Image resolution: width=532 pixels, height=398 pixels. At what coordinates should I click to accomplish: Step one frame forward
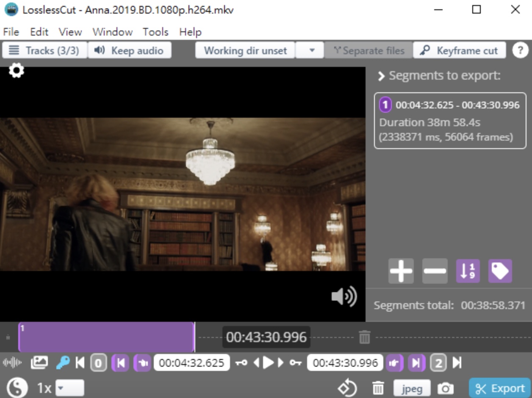(280, 363)
